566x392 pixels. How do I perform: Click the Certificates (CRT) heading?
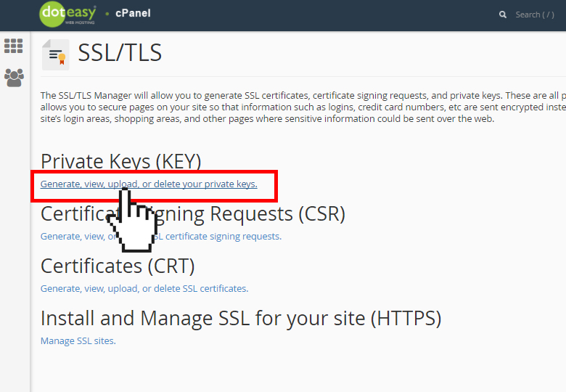pyautogui.click(x=118, y=266)
